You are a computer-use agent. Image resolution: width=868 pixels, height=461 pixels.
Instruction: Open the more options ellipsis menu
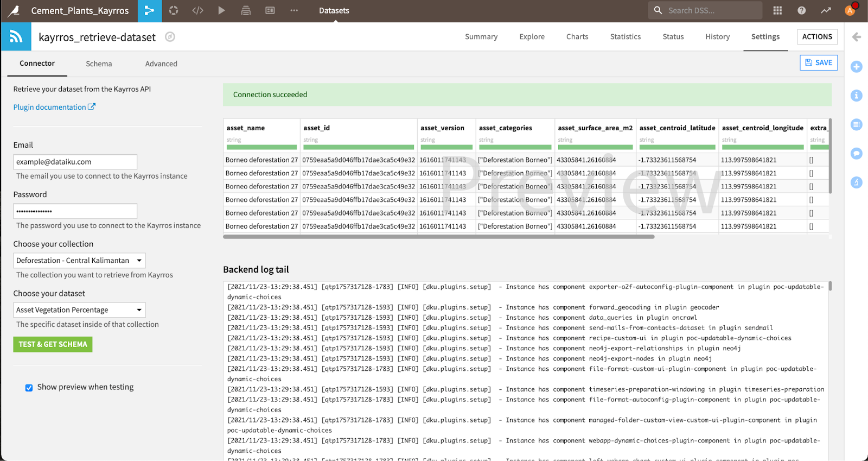point(294,10)
